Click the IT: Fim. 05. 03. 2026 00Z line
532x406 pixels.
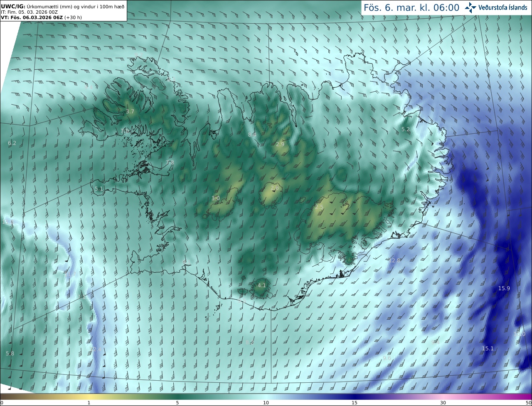point(29,12)
